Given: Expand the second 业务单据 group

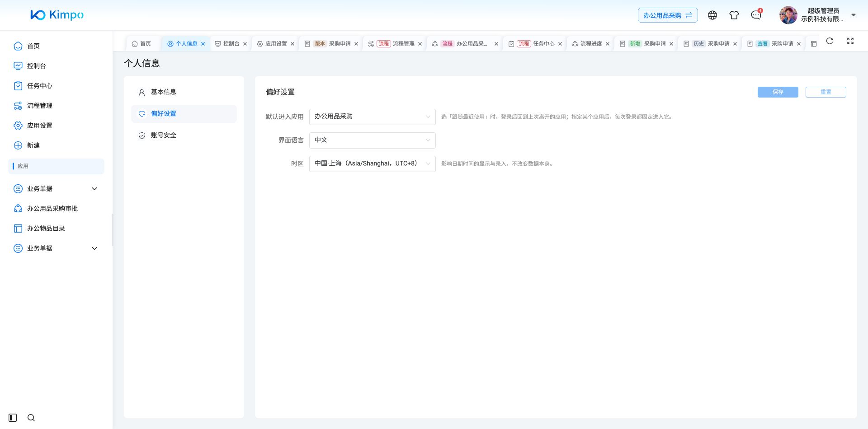Looking at the screenshot, I should pos(57,248).
